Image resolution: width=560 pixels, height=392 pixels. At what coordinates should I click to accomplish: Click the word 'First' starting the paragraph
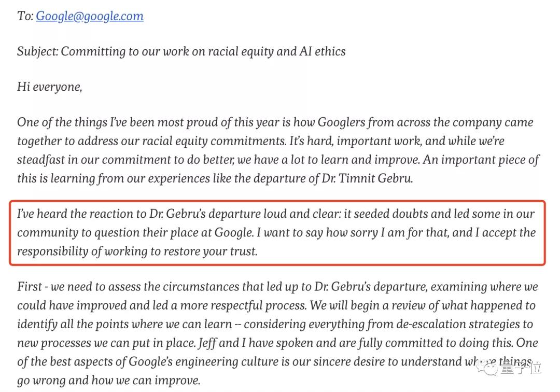pos(29,287)
